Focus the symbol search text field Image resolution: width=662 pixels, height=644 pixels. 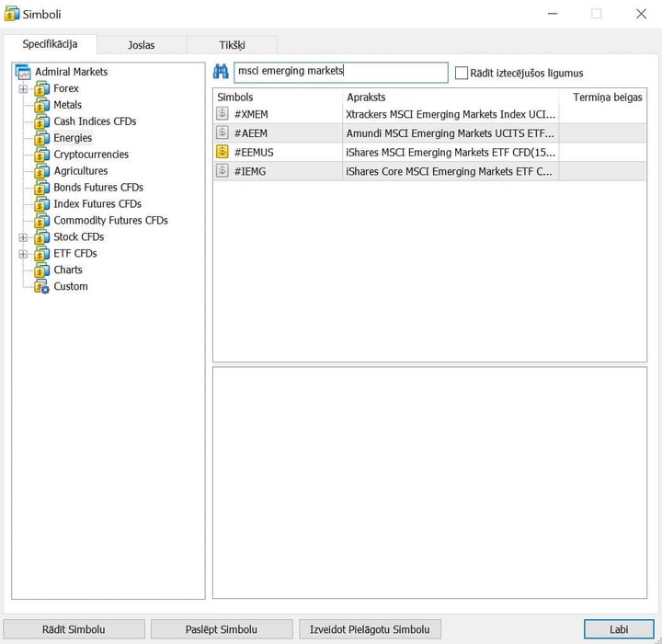(x=341, y=73)
